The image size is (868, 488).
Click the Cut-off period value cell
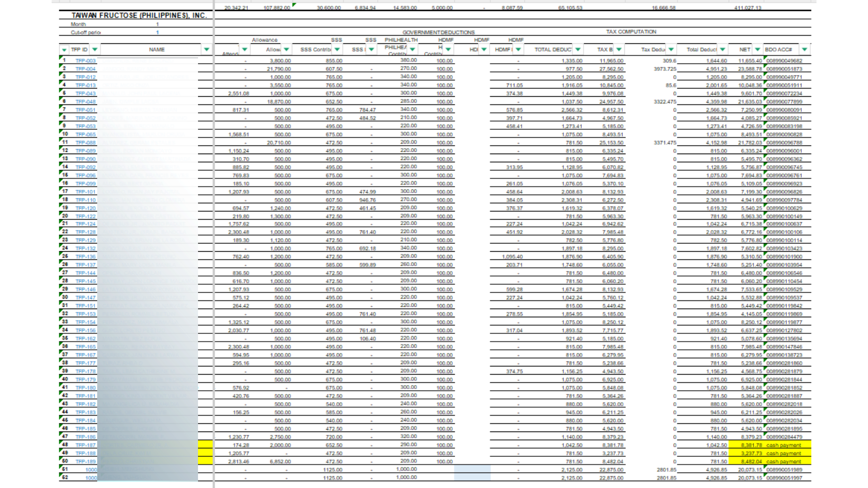pyautogui.click(x=157, y=33)
